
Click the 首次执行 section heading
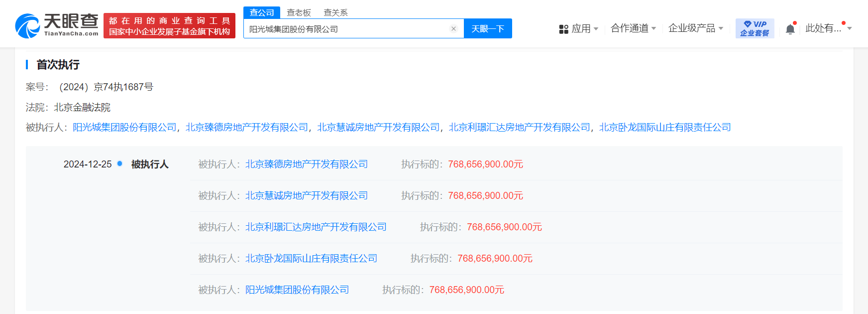pyautogui.click(x=58, y=65)
